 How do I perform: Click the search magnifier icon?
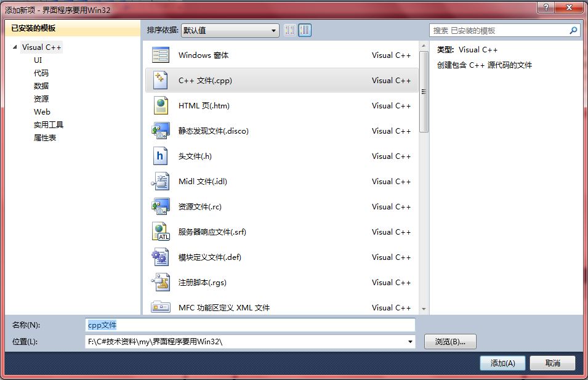[x=573, y=30]
